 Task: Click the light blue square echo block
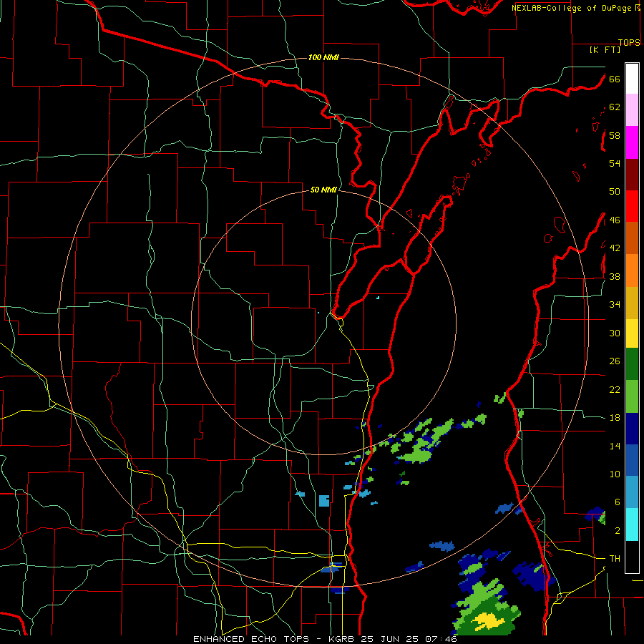pyautogui.click(x=324, y=501)
